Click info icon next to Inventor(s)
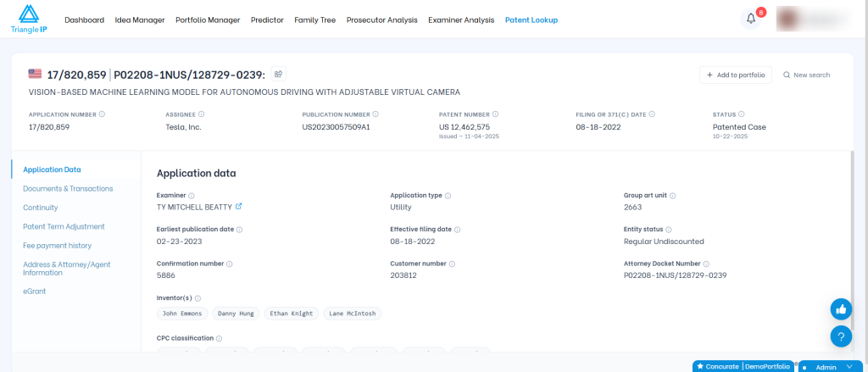Screen dimensions: 868x372 click(x=198, y=297)
